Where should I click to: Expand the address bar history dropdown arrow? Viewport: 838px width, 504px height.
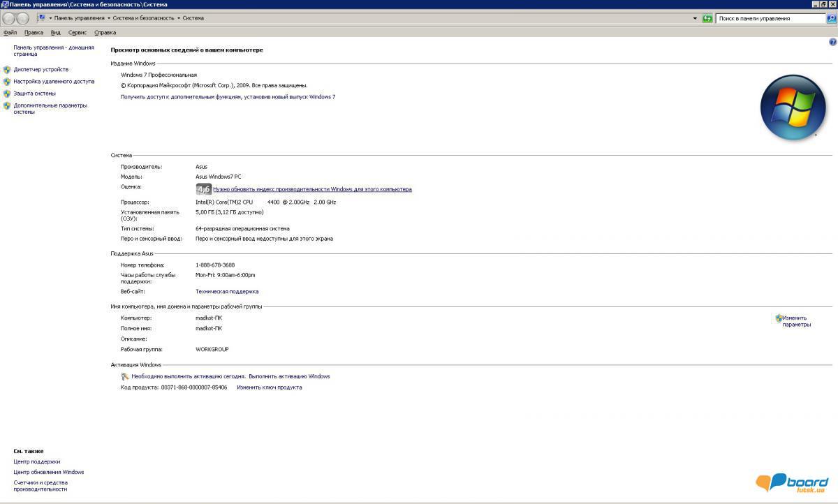pos(695,18)
